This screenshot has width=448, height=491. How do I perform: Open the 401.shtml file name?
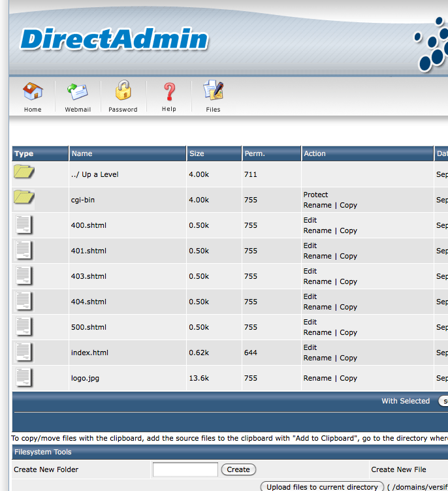point(89,251)
